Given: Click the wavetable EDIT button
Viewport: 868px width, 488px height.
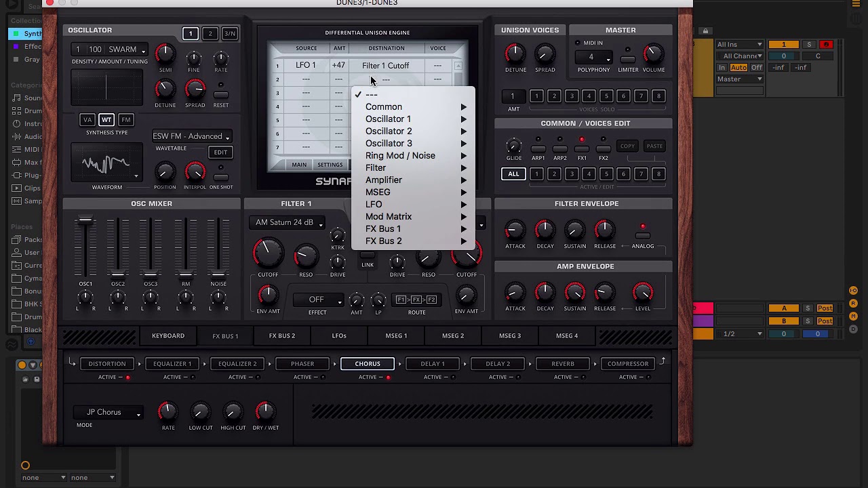Looking at the screenshot, I should [x=220, y=152].
